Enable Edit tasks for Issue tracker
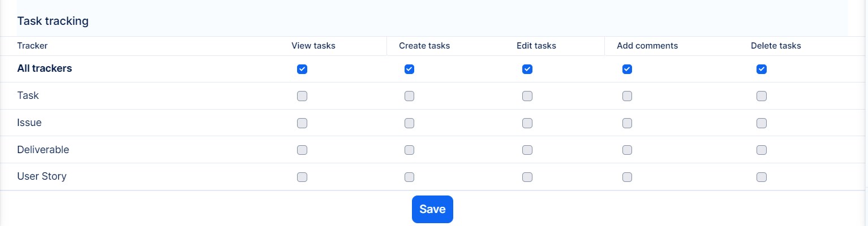868x226 pixels. 527,123
